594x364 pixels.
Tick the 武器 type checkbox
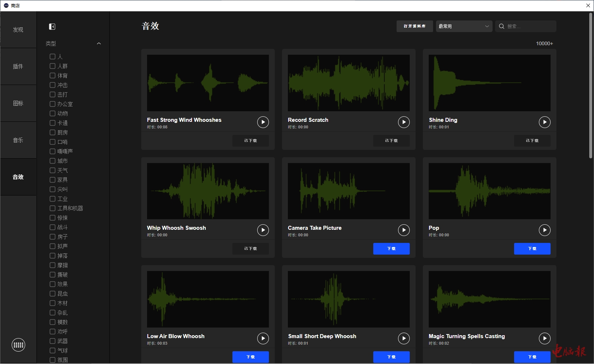(53, 341)
